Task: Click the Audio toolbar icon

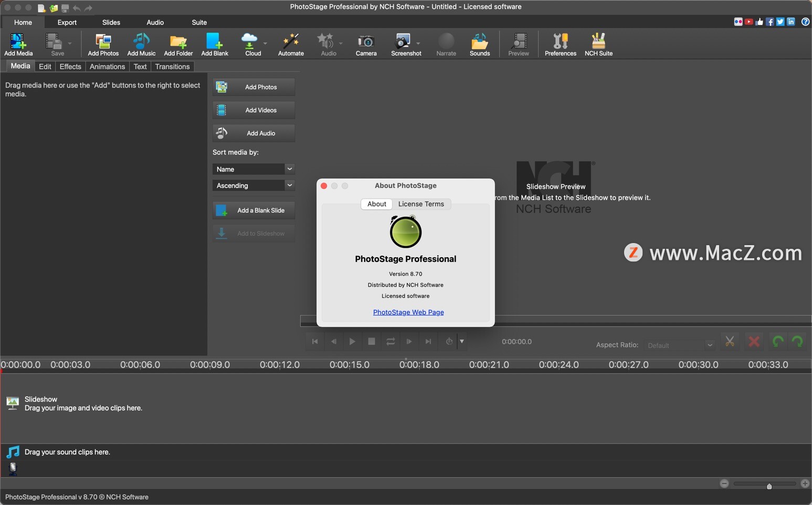Action: point(328,45)
